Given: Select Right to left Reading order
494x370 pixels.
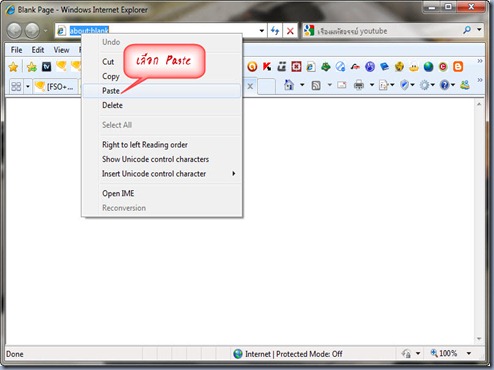Looking at the screenshot, I should [161, 145].
